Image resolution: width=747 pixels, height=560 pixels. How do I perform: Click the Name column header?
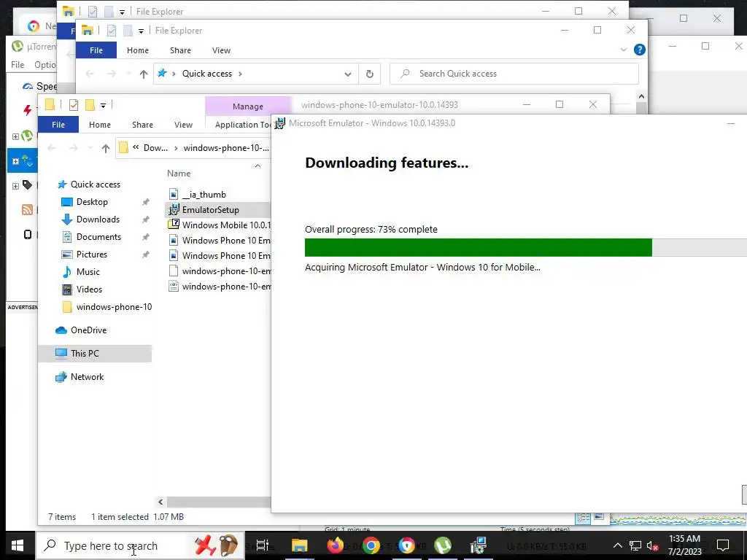click(179, 174)
